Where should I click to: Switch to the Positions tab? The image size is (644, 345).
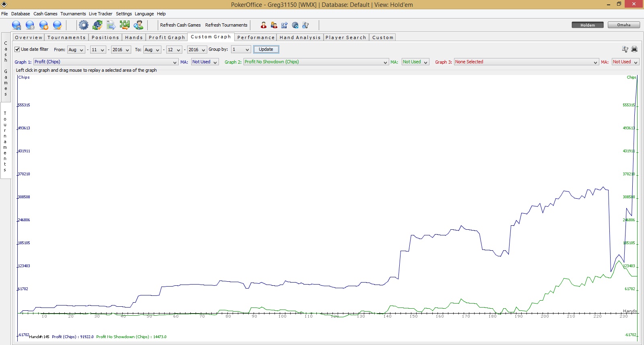point(105,37)
